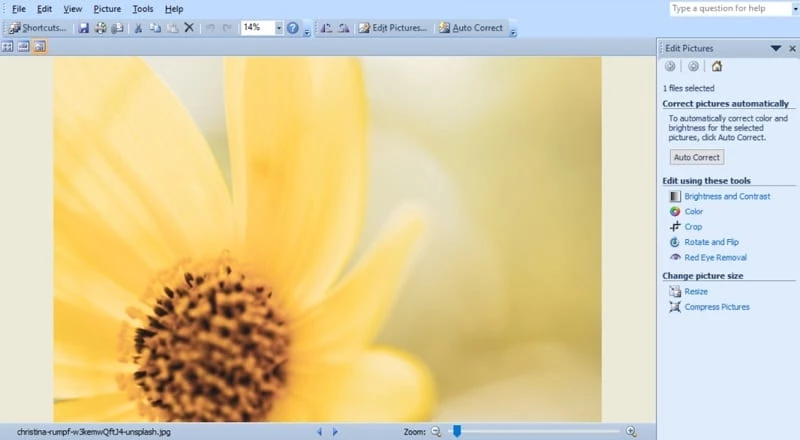Image resolution: width=800 pixels, height=440 pixels.
Task: Click the zoom slider in the status bar
Action: tap(457, 432)
